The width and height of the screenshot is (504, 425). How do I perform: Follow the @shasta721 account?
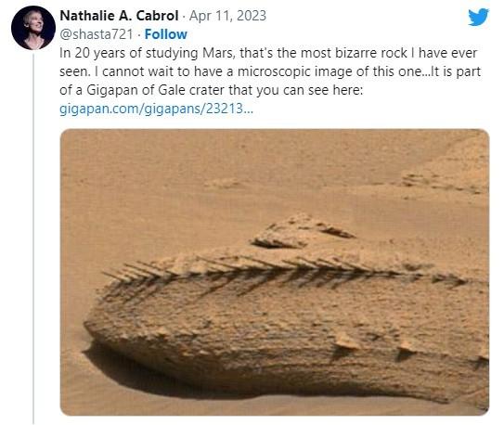click(x=165, y=34)
